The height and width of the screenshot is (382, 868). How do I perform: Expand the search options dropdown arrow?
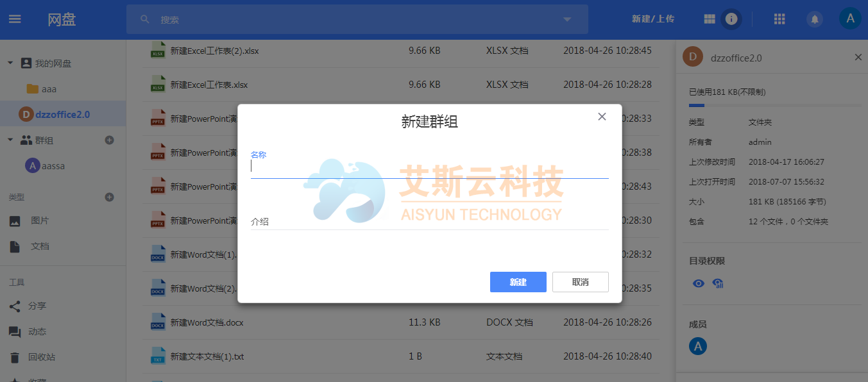pos(567,19)
